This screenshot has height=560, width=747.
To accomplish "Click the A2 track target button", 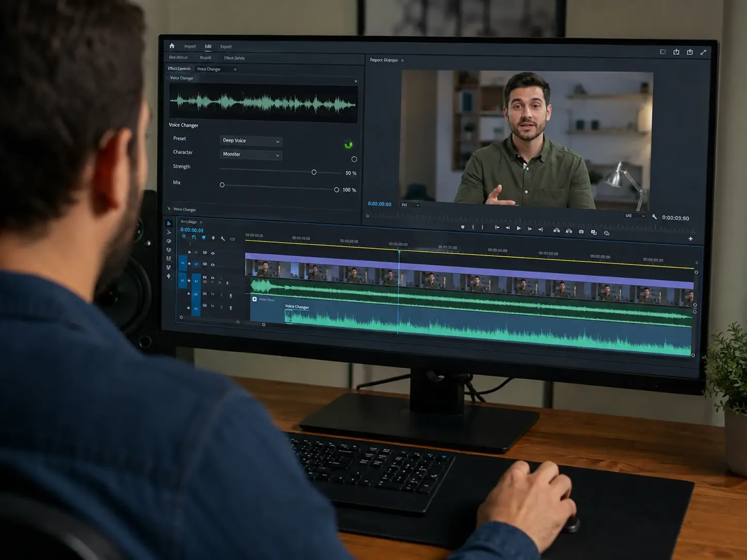I will pos(196,294).
